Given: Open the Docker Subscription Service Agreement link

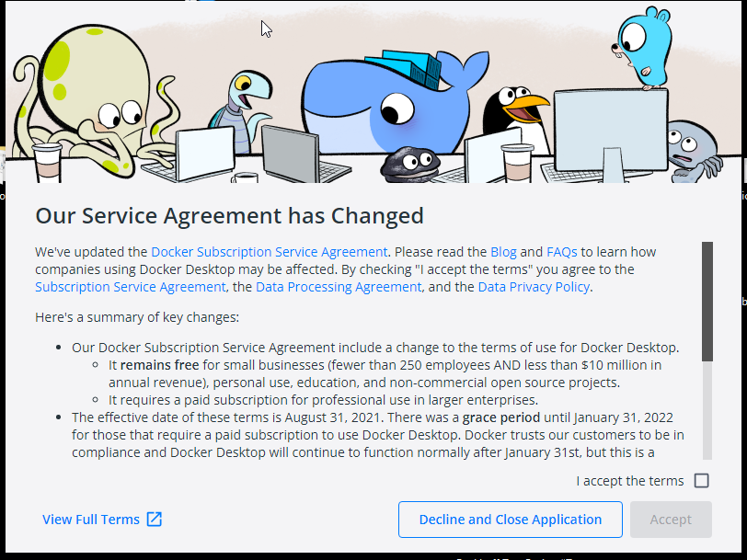Looking at the screenshot, I should pyautogui.click(x=270, y=252).
